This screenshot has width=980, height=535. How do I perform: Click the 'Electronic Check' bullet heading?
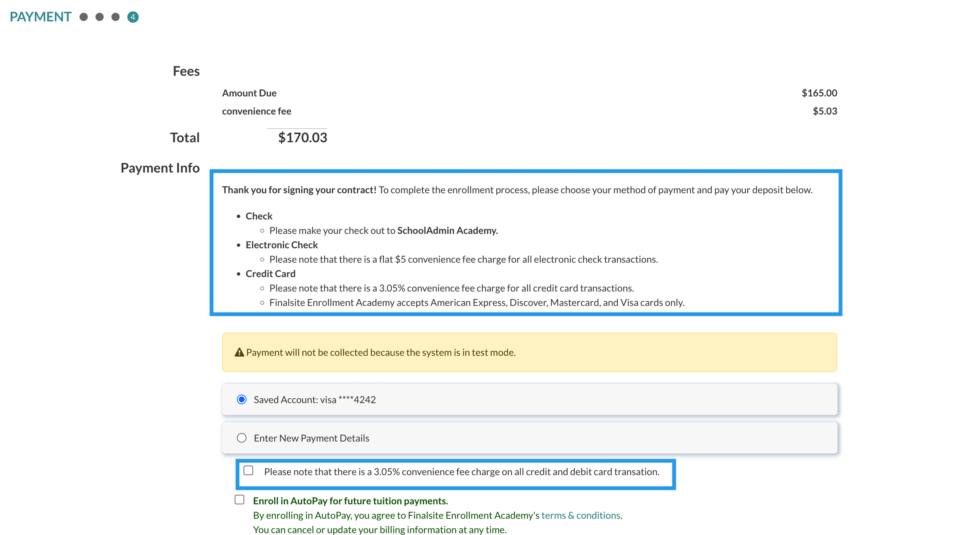(282, 245)
